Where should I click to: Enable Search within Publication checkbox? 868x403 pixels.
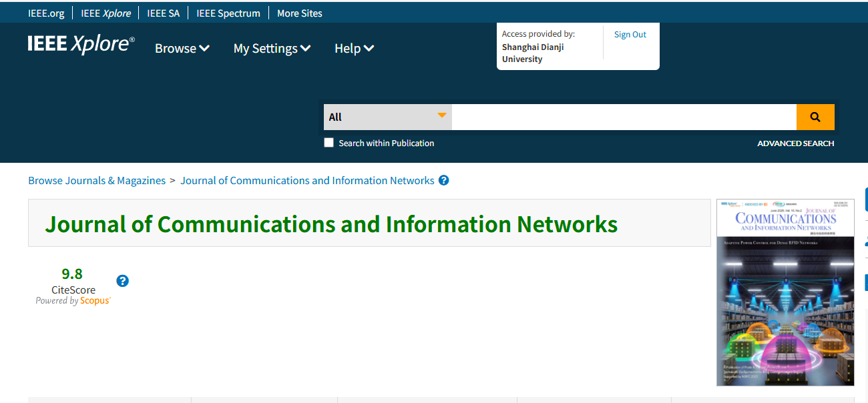[329, 142]
